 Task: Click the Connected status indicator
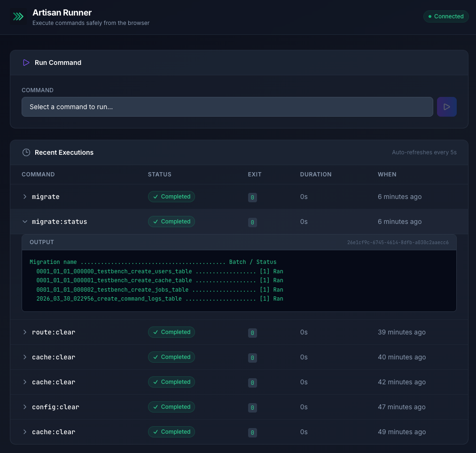445,16
